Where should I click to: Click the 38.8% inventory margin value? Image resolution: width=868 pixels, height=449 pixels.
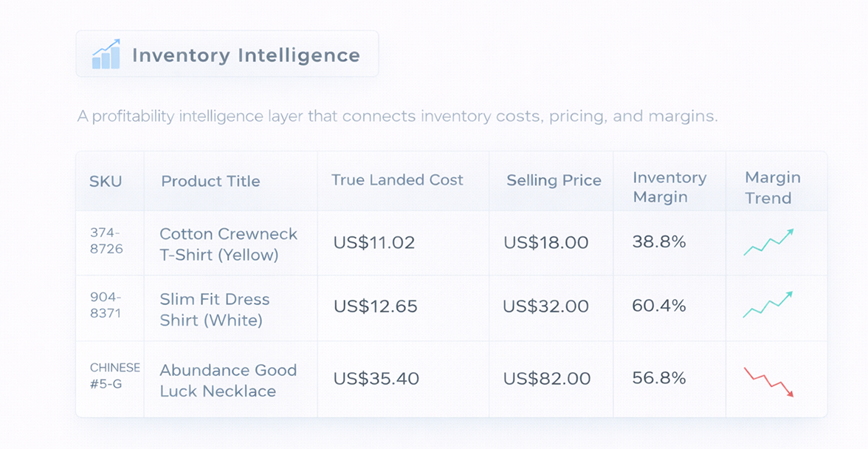(658, 242)
